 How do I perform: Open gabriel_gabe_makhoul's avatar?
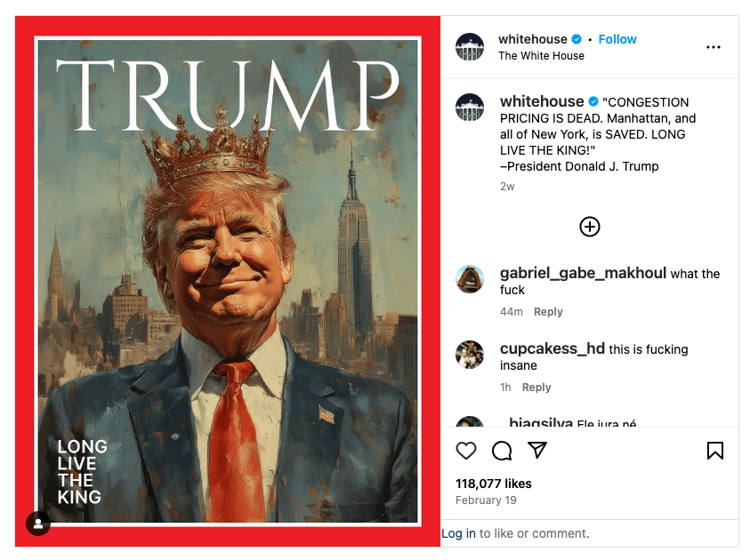coord(470,278)
